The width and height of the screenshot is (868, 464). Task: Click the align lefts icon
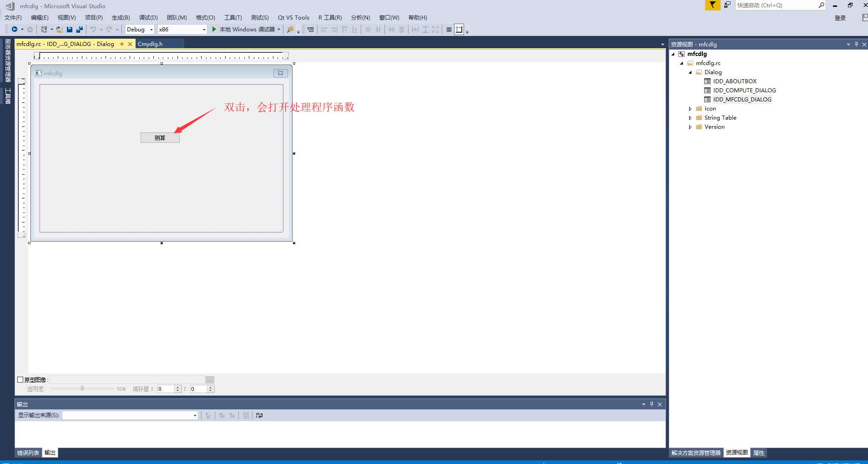pyautogui.click(x=324, y=30)
